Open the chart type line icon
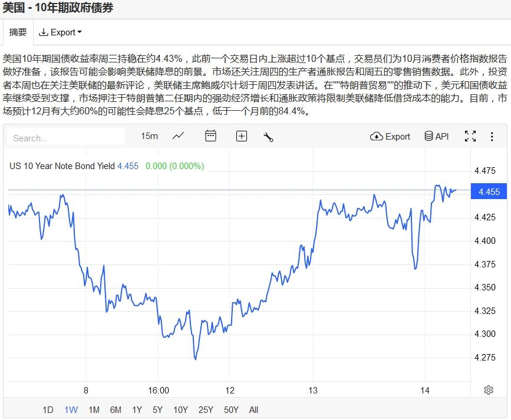The height and width of the screenshot is (420, 511). (178, 136)
